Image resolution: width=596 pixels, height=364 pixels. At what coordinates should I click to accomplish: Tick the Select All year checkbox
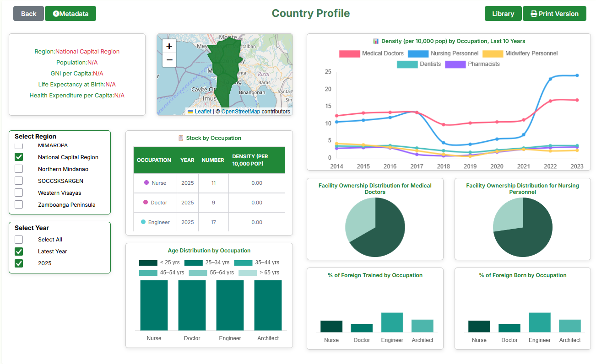pos(19,239)
